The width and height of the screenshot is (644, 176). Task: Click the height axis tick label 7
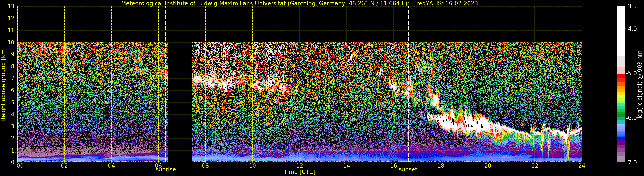(13, 78)
